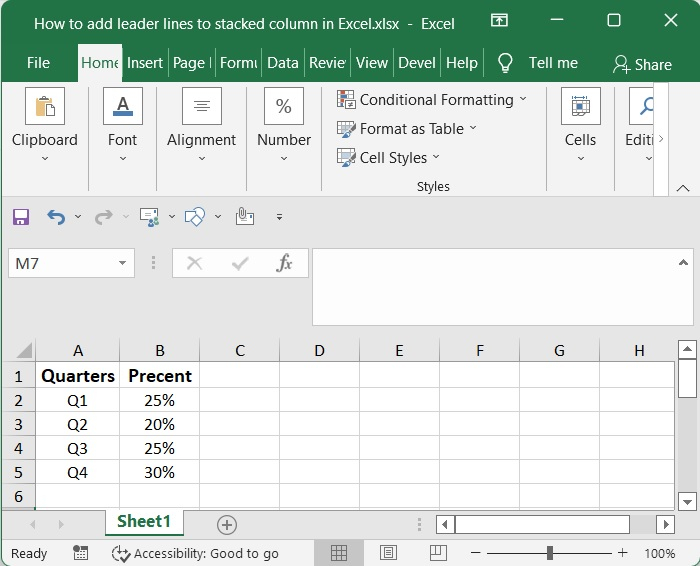Click Accessibility: Good to go status
This screenshot has width=700, height=566.
195,553
